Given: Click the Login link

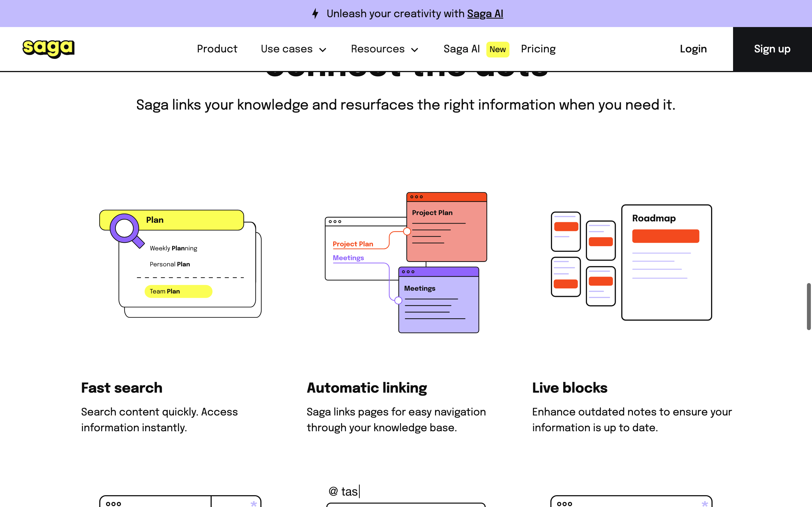Looking at the screenshot, I should [693, 49].
